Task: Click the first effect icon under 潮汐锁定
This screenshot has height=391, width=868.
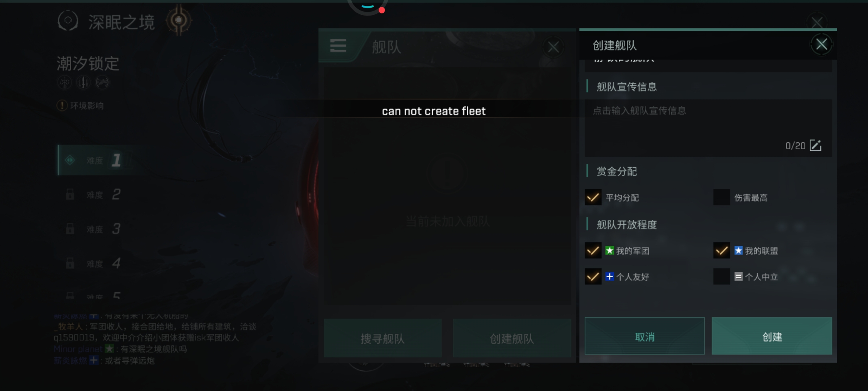Action: (64, 83)
